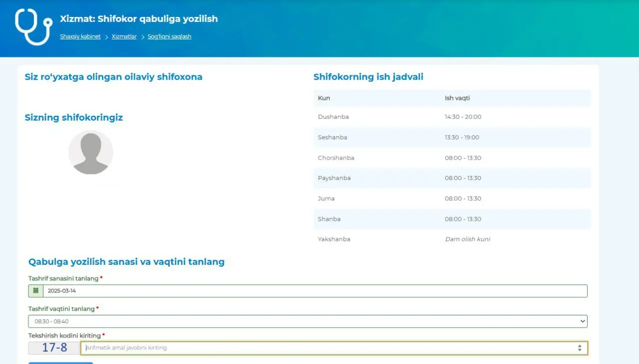Screen dimensions: 639x364
Task: Open the Xizmatlar breadcrumb link
Action: tap(124, 36)
